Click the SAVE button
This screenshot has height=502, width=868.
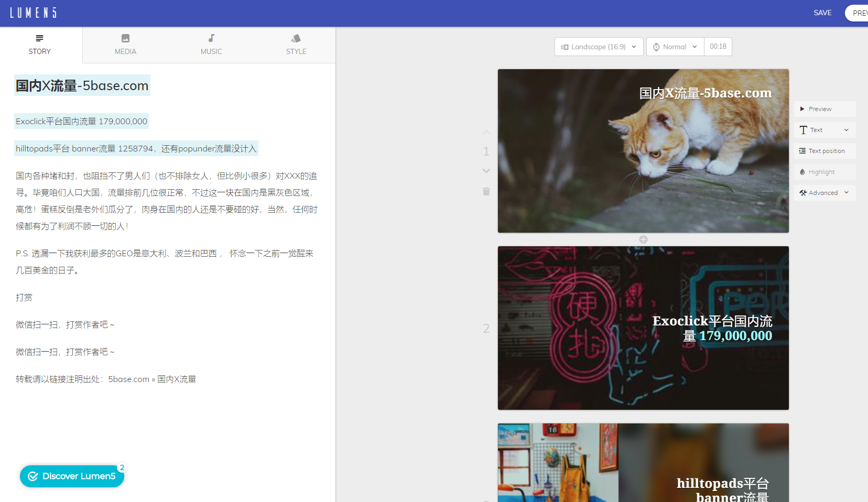[822, 13]
